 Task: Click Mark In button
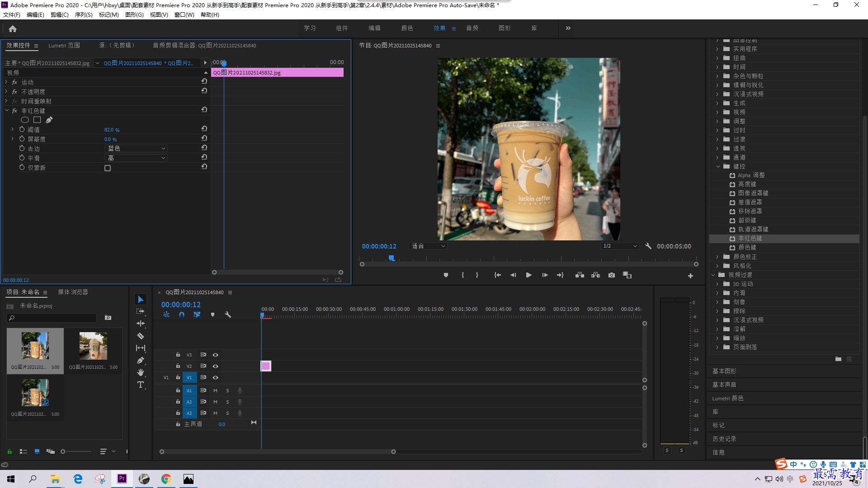click(x=462, y=275)
